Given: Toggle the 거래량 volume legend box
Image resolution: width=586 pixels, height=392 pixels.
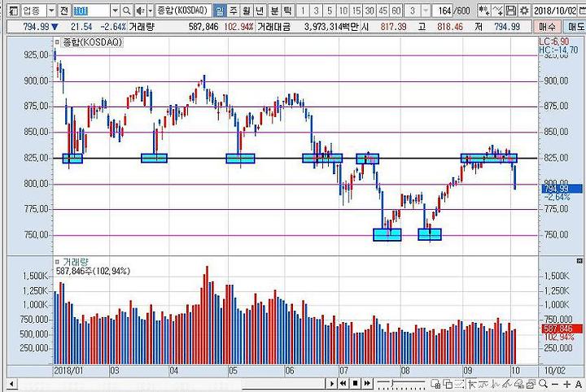Looking at the screenshot, I should point(57,262).
